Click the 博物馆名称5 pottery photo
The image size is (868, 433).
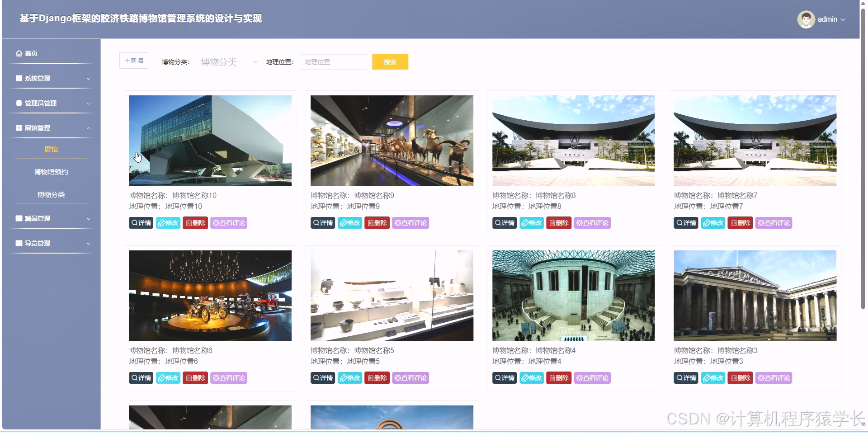[x=392, y=296]
